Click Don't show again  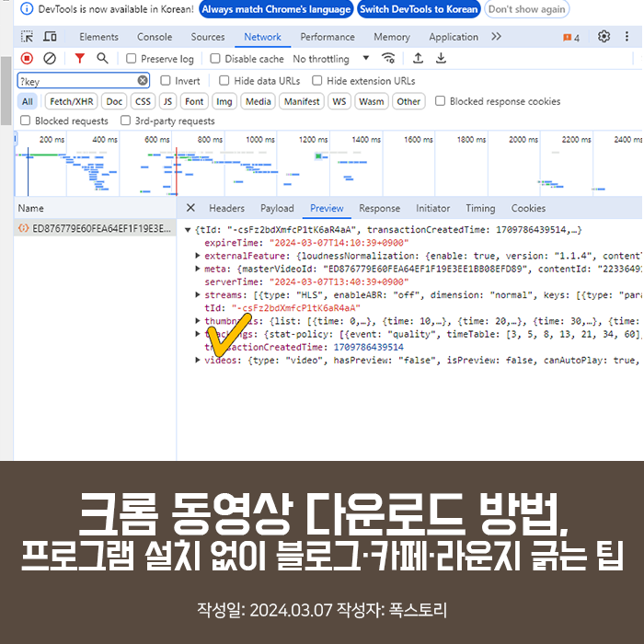pyautogui.click(x=526, y=9)
